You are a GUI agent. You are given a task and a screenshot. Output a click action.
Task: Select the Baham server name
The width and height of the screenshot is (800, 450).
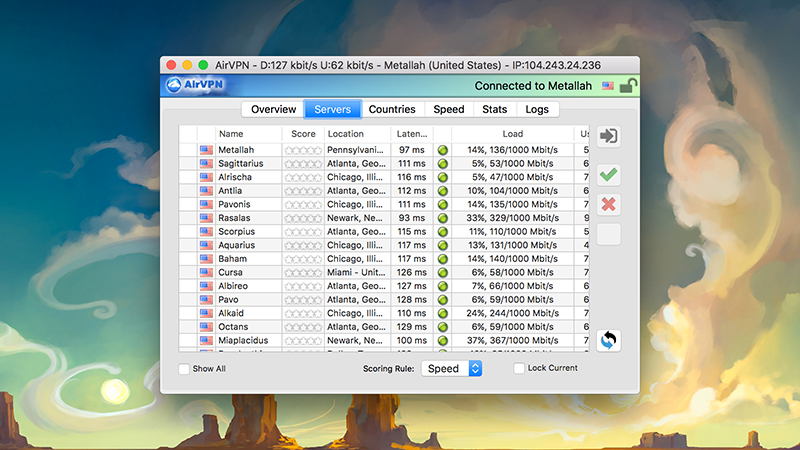[233, 259]
